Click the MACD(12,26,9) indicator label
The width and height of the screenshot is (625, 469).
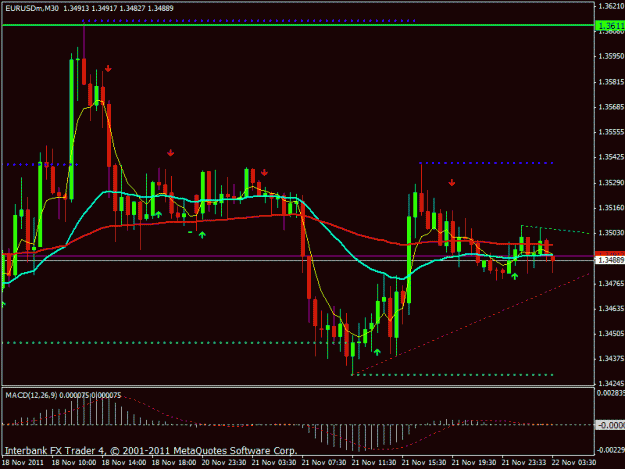[31, 395]
